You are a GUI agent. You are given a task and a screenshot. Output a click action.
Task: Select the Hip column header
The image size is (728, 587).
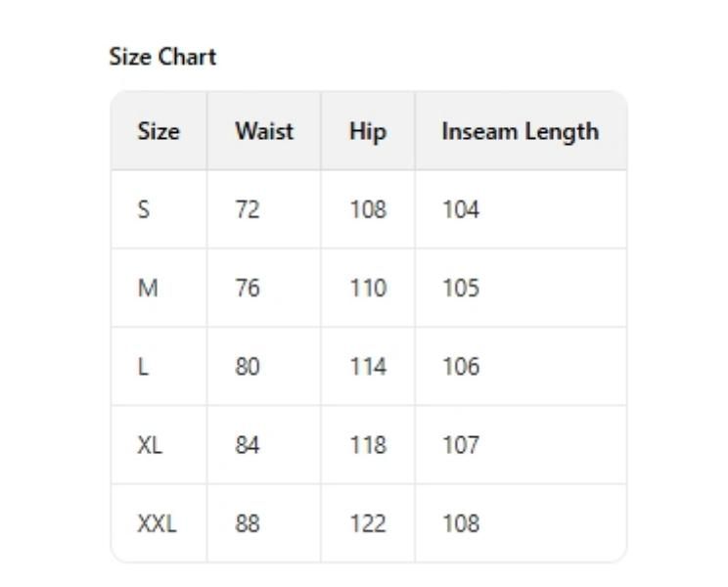368,132
